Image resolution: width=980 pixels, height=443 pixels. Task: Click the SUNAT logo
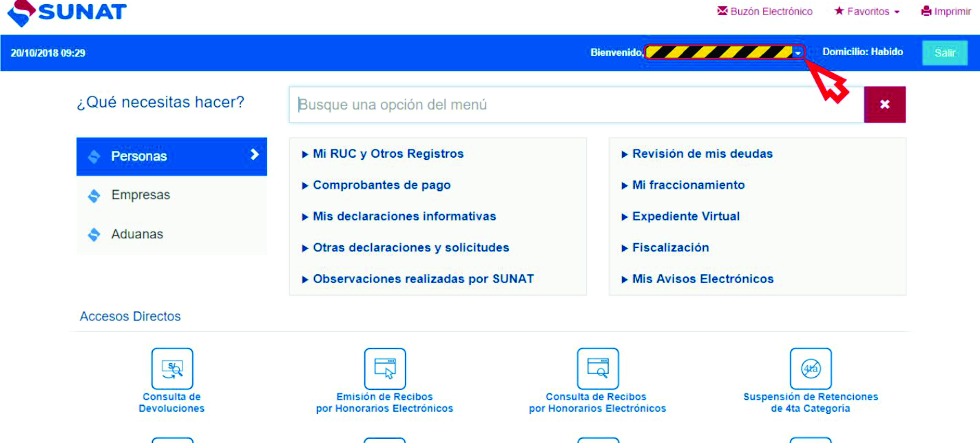coord(67,13)
